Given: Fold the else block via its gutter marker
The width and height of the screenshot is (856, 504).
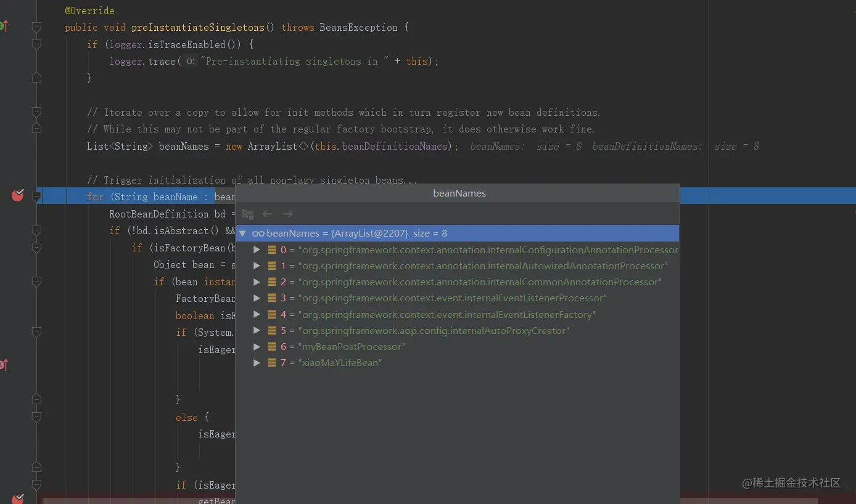Looking at the screenshot, I should click(x=36, y=417).
